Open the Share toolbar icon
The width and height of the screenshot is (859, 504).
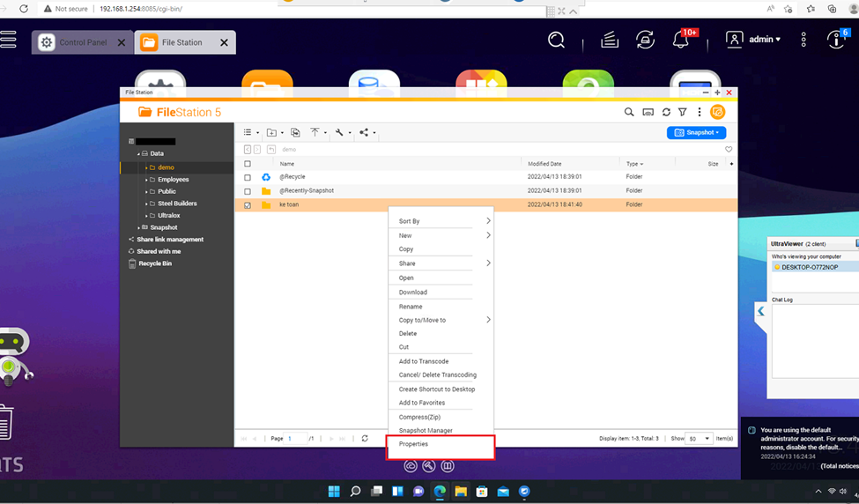(x=364, y=133)
